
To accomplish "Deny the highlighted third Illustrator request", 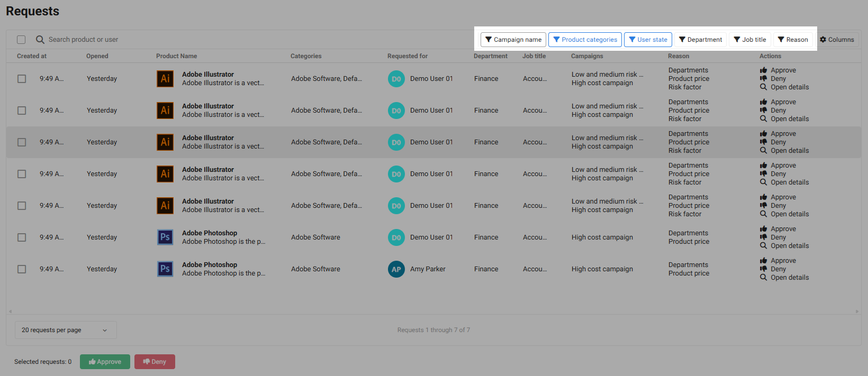I will point(773,142).
